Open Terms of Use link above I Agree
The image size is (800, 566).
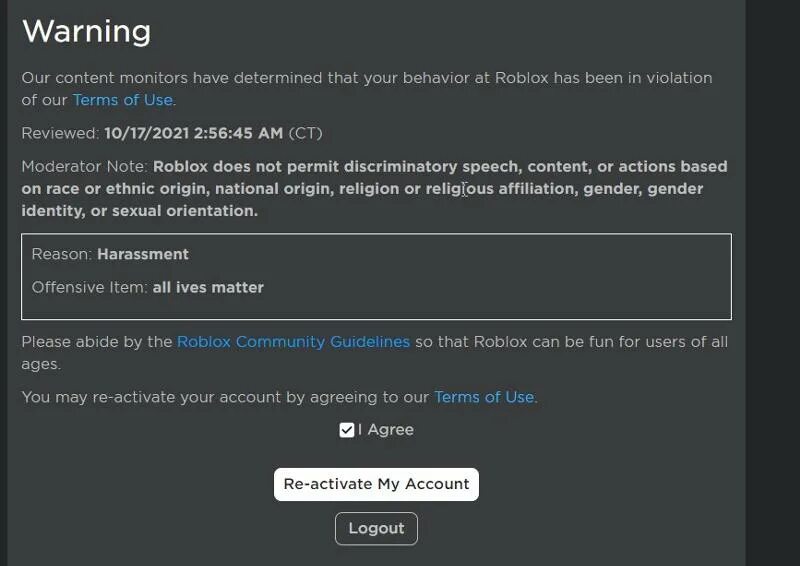pyautogui.click(x=484, y=397)
